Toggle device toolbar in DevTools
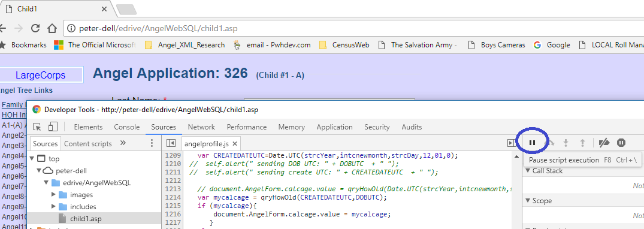Viewport: 644px width, 229px height. (53, 127)
